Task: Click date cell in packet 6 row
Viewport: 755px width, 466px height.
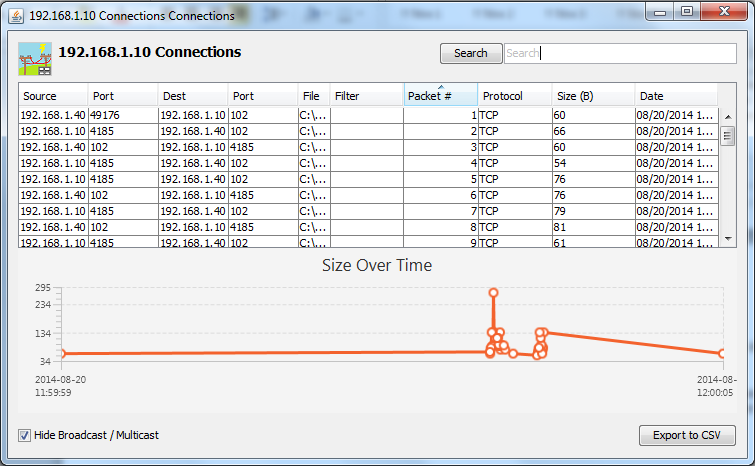Action: (x=676, y=195)
